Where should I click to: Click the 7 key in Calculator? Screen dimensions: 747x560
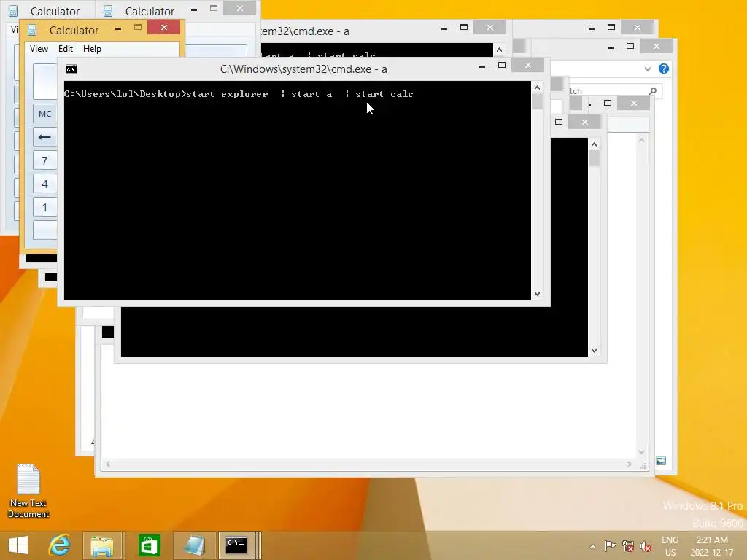44,160
